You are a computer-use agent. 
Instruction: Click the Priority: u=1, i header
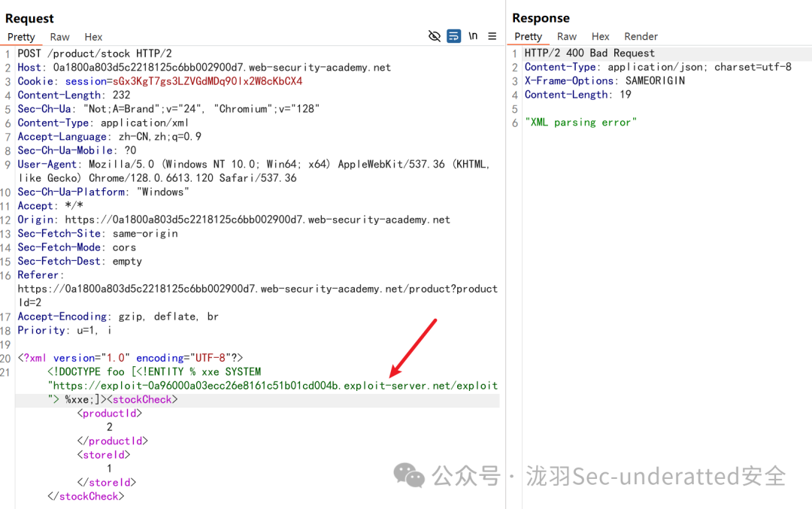point(65,330)
